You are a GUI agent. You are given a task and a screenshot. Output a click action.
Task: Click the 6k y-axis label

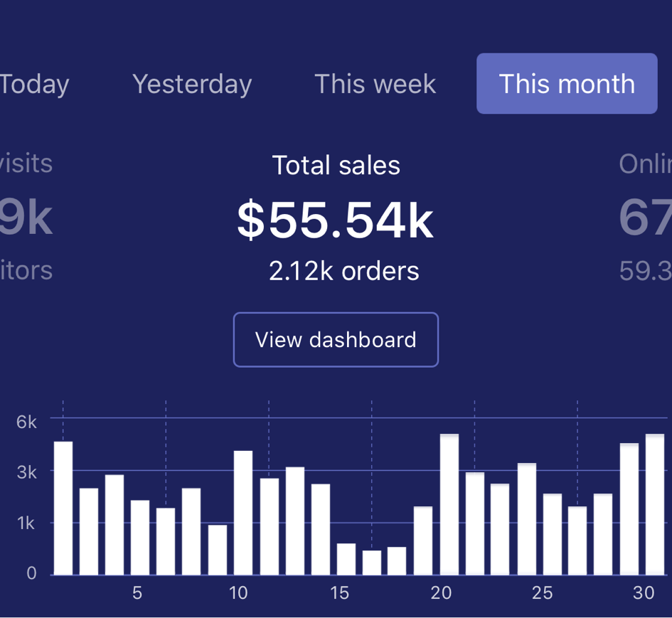(x=27, y=421)
